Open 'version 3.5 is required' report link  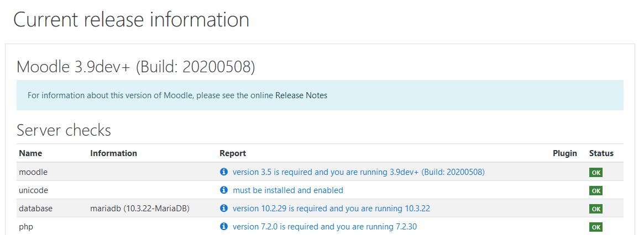359,172
